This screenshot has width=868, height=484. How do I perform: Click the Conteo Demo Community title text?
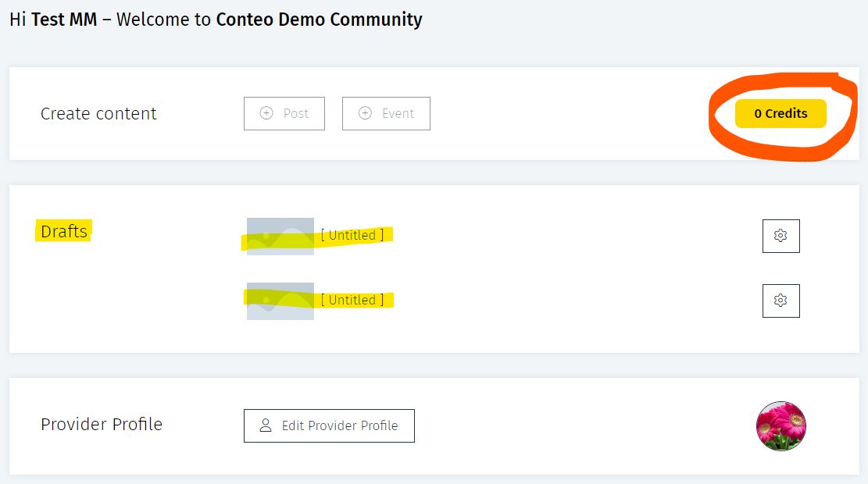pyautogui.click(x=319, y=20)
